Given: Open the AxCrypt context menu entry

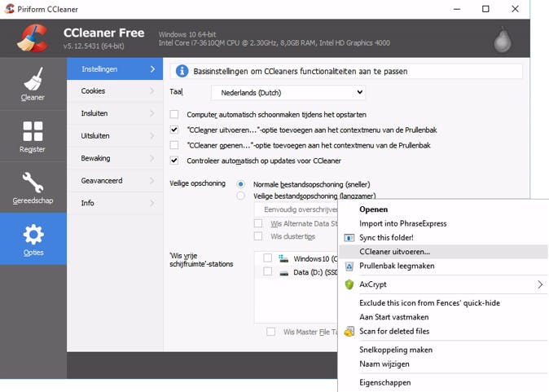Looking at the screenshot, I should (443, 284).
